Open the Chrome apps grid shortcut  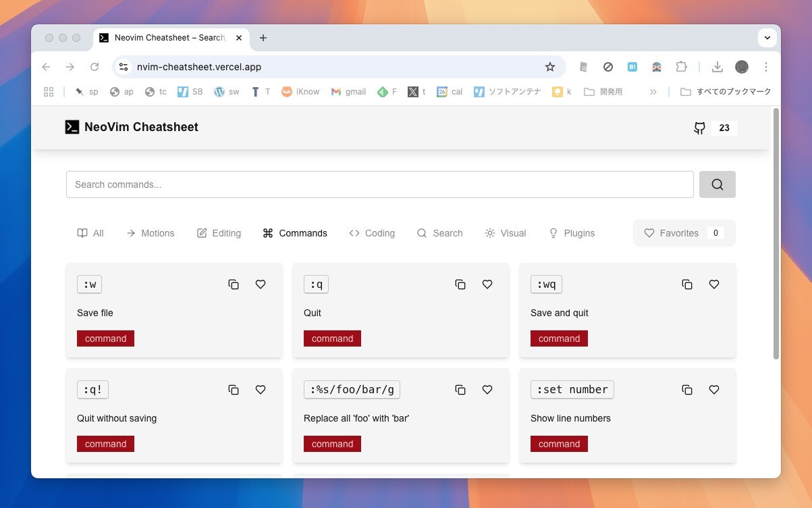pos(49,92)
